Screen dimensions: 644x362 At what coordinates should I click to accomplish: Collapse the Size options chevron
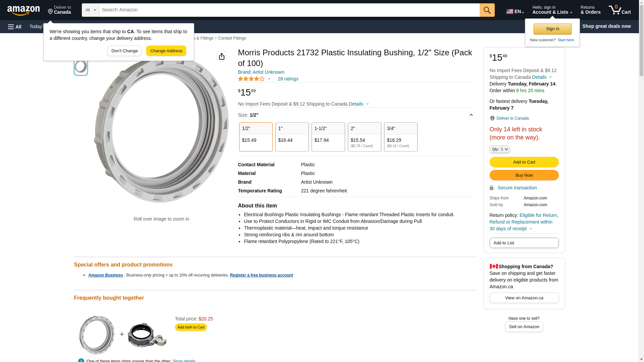pyautogui.click(x=471, y=115)
